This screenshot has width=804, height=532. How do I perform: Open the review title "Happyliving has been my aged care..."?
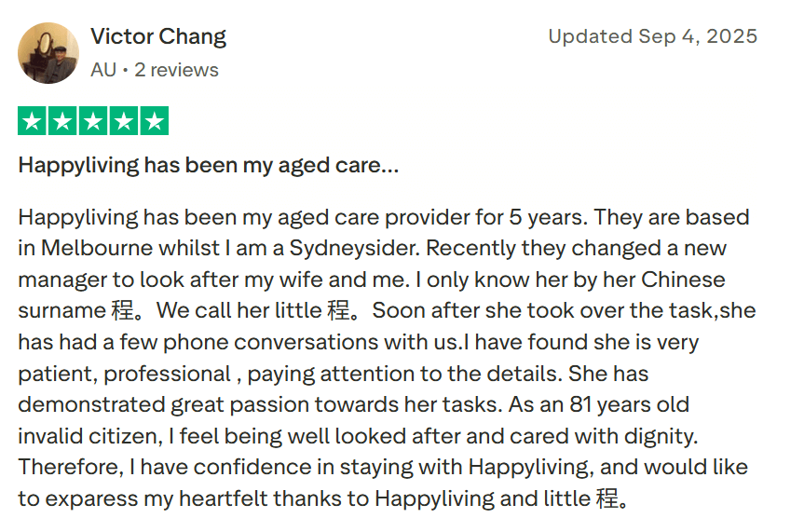209,166
